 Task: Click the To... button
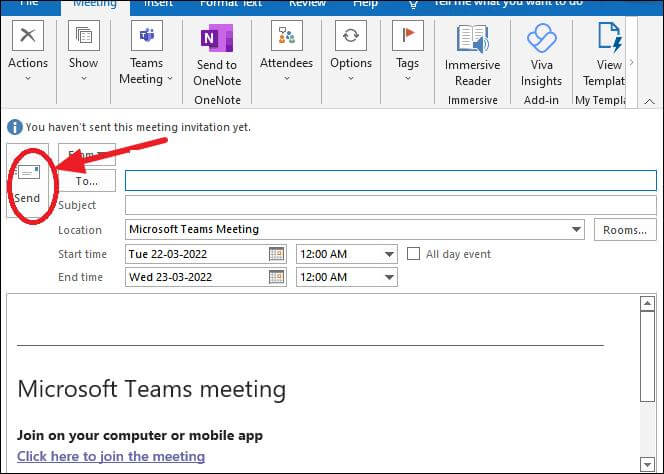[x=87, y=181]
